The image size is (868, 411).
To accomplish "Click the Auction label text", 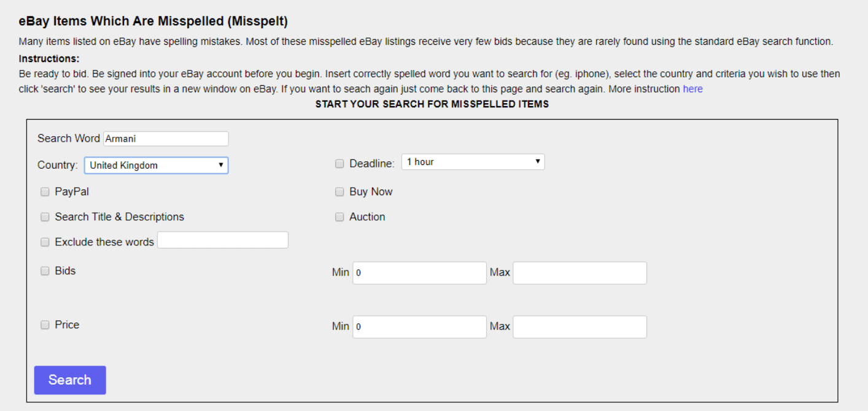I will click(x=367, y=217).
